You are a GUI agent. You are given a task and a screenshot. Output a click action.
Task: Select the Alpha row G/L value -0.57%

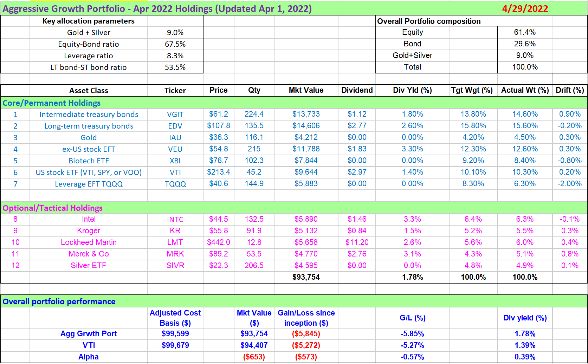point(412,357)
